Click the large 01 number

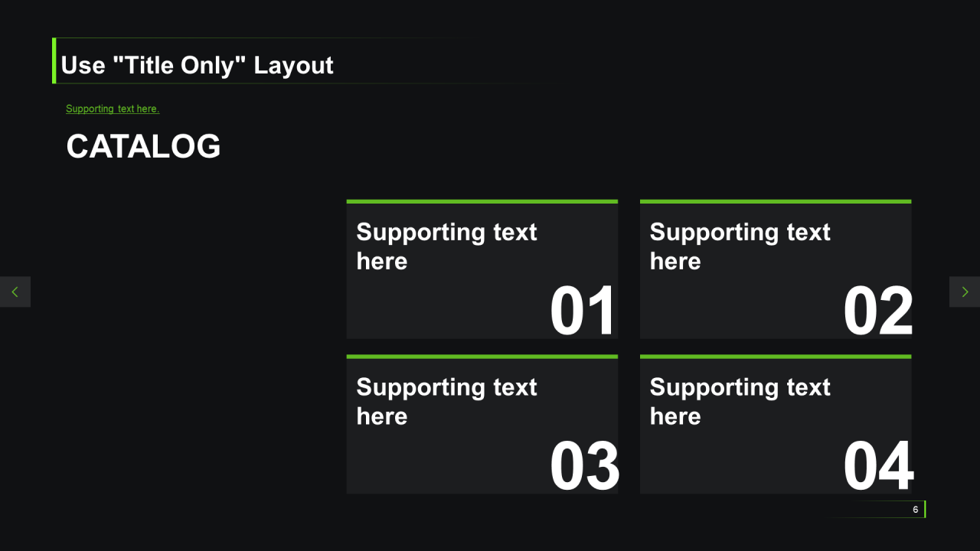pyautogui.click(x=583, y=311)
